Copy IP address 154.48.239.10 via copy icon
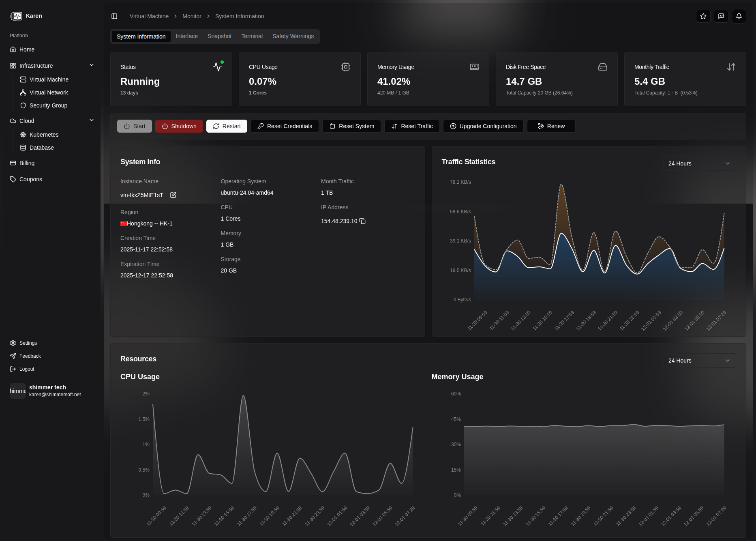Viewport: 756px width, 541px height. click(362, 221)
